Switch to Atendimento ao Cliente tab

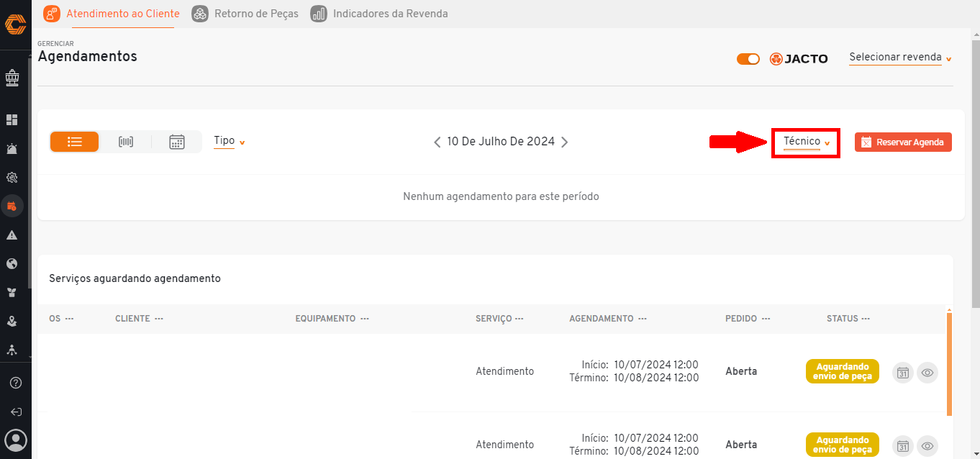tap(112, 14)
